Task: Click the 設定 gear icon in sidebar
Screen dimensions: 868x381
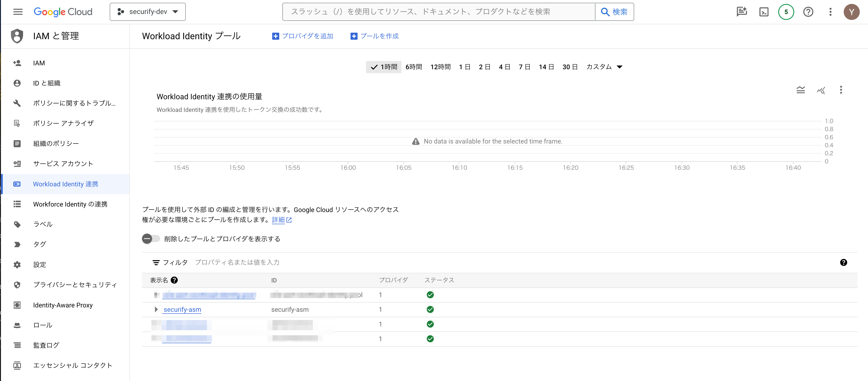Action: tap(17, 265)
